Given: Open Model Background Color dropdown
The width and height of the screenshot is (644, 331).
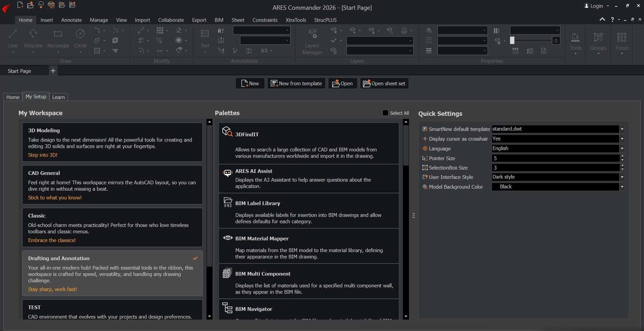Looking at the screenshot, I should click(x=622, y=187).
